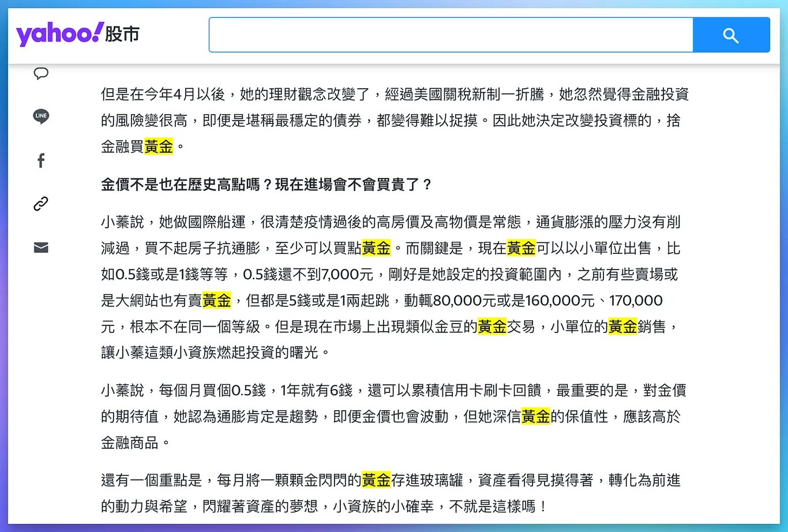Click the bold heading 金價不是也在歷史高點嗎
The width and height of the screenshot is (788, 532).
(267, 185)
